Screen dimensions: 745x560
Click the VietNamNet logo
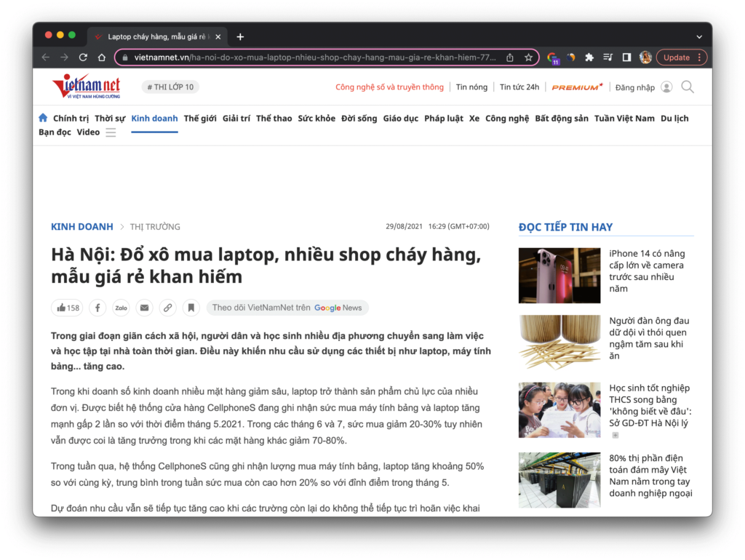(87, 86)
